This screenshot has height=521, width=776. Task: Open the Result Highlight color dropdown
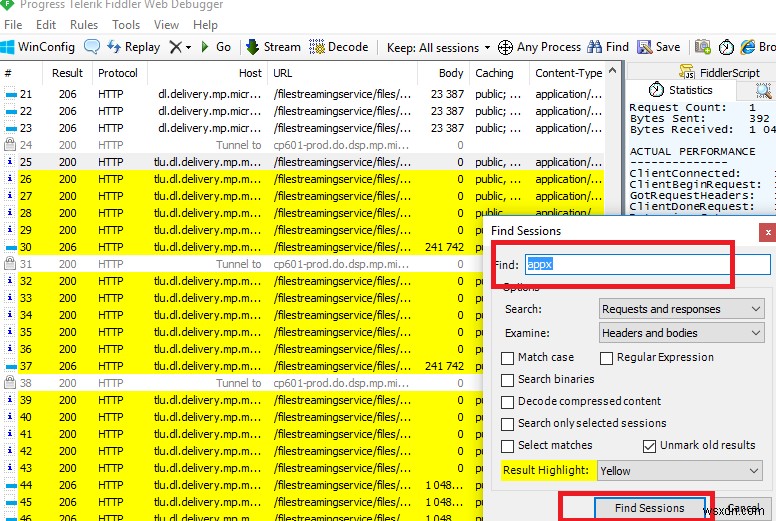click(680, 471)
